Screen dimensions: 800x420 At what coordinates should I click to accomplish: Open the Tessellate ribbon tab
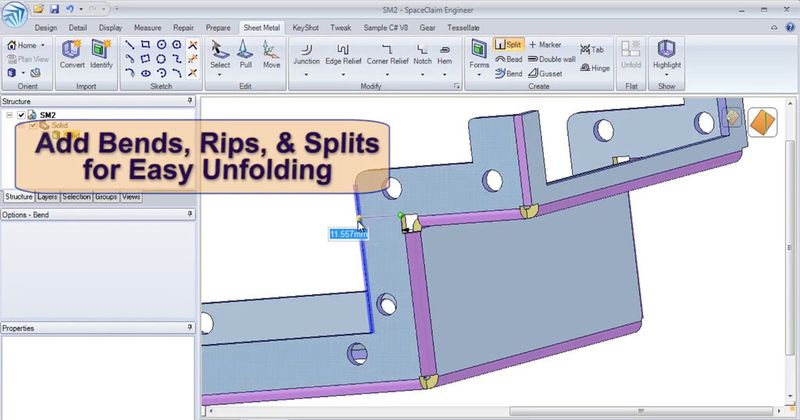[x=463, y=28]
